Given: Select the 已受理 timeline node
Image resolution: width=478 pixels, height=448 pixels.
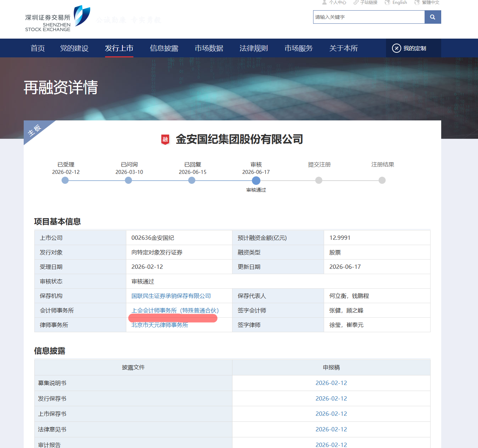Looking at the screenshot, I should (65, 180).
